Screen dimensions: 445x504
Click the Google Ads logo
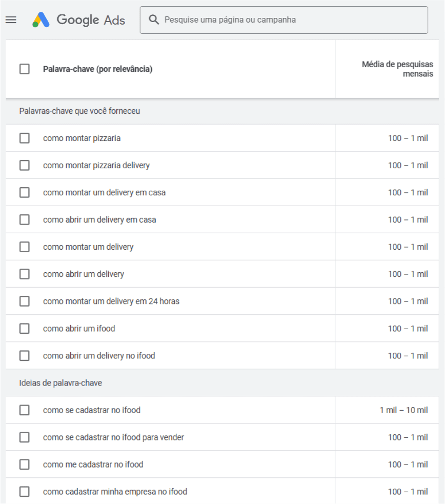[x=79, y=20]
